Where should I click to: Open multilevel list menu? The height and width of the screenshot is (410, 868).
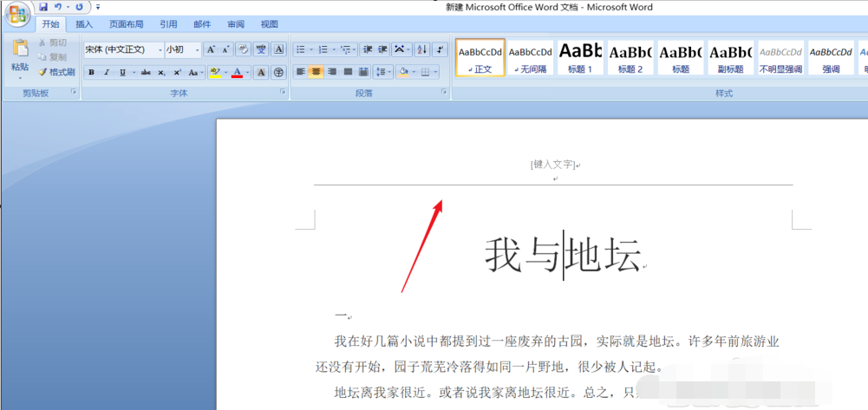[x=347, y=49]
